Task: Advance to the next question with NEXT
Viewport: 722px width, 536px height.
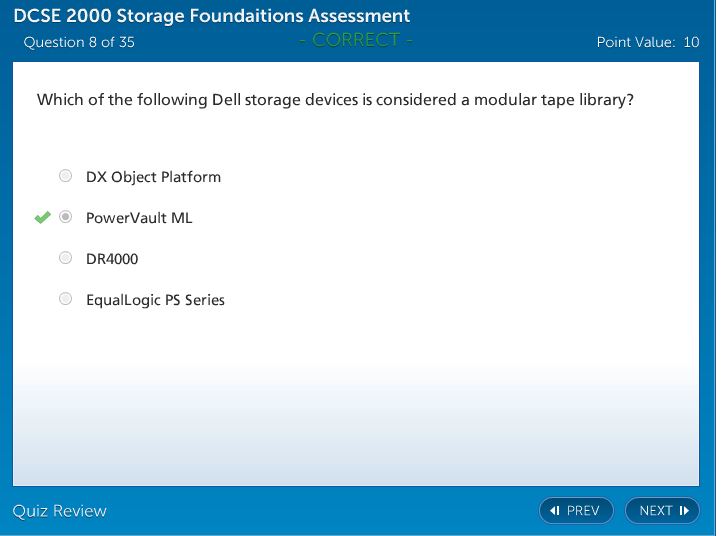Action: [662, 511]
